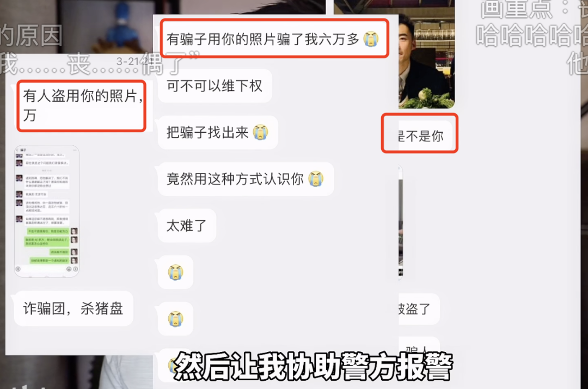Select message 诈骗团，杀猪盘

click(x=73, y=308)
